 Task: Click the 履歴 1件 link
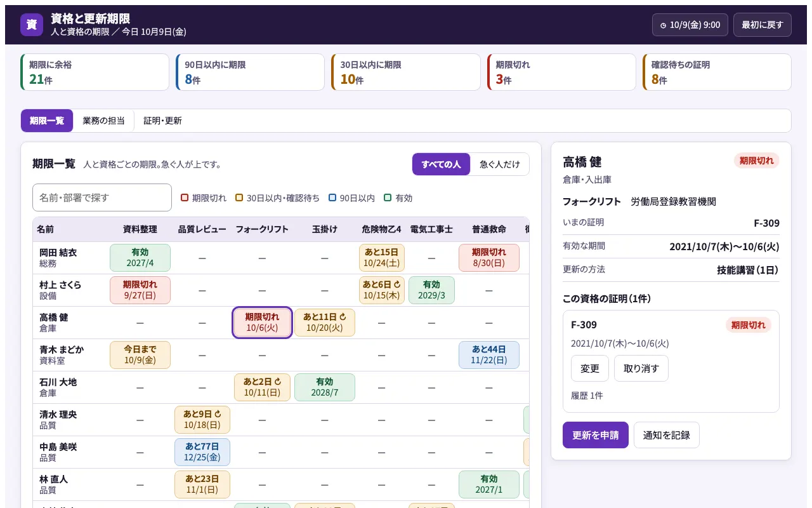tap(587, 396)
